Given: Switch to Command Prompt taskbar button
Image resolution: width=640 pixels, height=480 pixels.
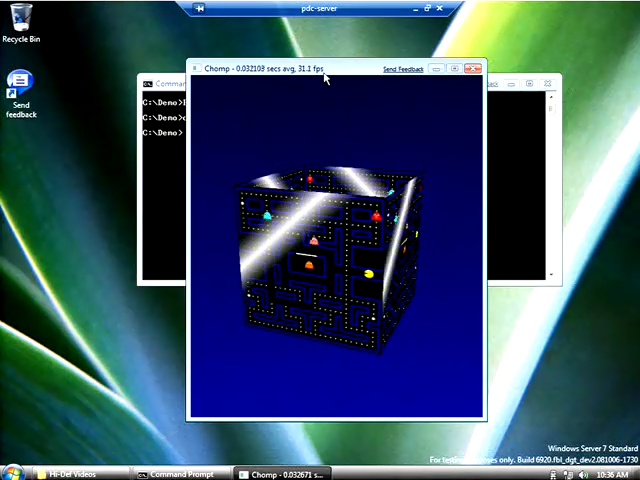Looking at the screenshot, I should pos(182,474).
